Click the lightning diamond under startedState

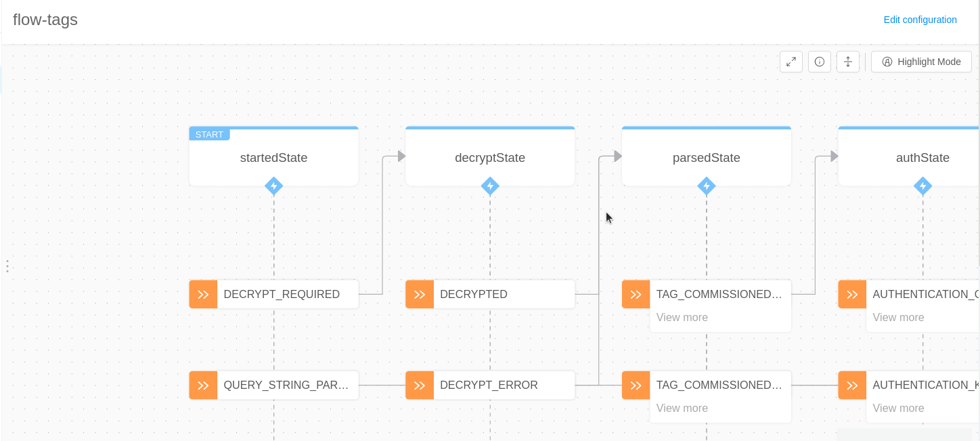tap(273, 186)
